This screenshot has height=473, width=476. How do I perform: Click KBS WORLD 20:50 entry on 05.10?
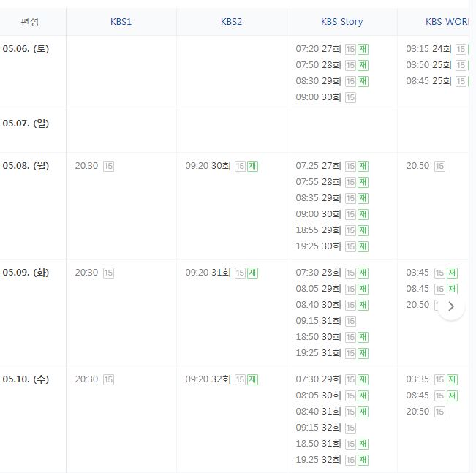tap(426, 412)
